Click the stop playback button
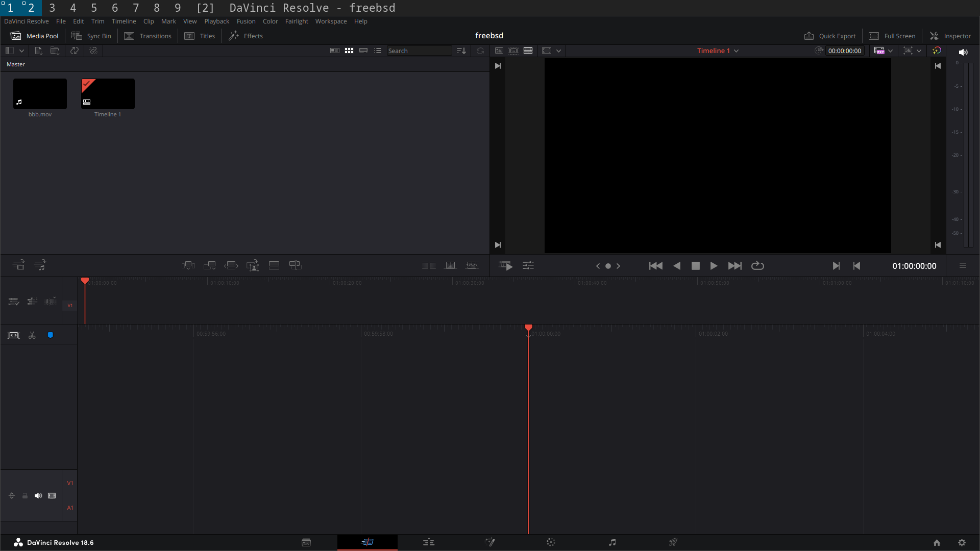This screenshot has width=980, height=551. click(695, 266)
